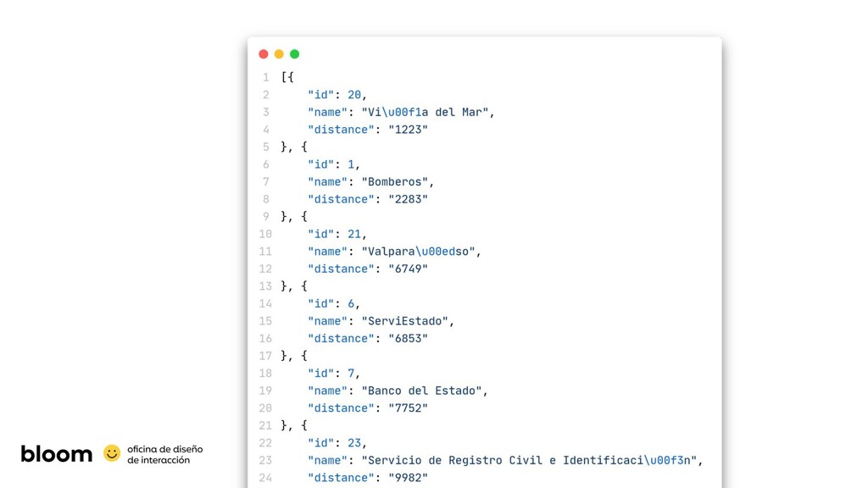Click the bloom wordmark text
This screenshot has height=488, width=868.
pyautogui.click(x=57, y=454)
